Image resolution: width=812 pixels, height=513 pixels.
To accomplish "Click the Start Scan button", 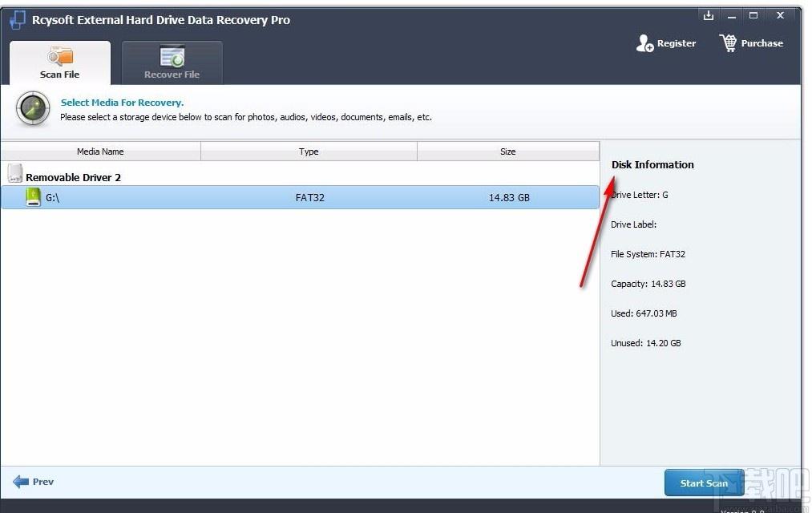I will pos(704,483).
